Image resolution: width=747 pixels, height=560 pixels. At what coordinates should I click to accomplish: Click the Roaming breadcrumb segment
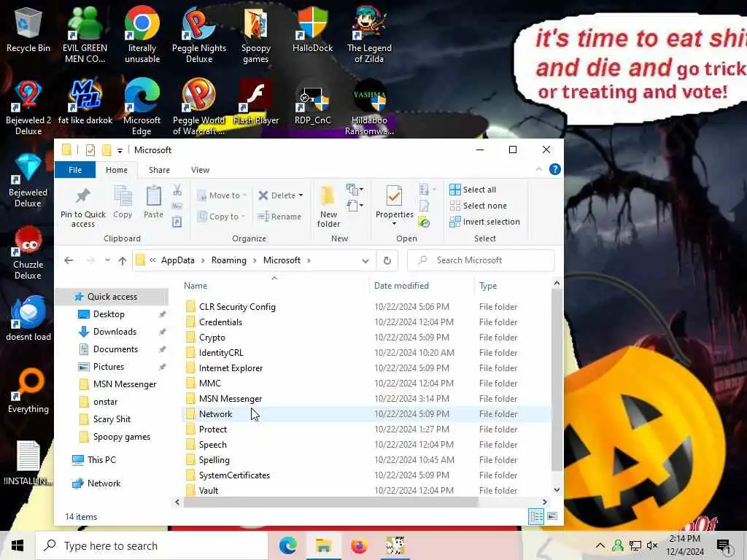[228, 260]
